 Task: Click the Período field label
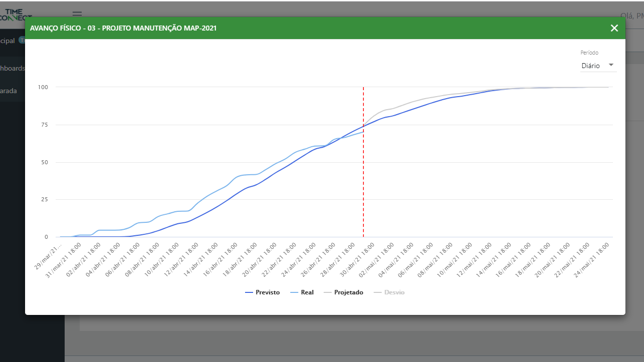point(589,53)
